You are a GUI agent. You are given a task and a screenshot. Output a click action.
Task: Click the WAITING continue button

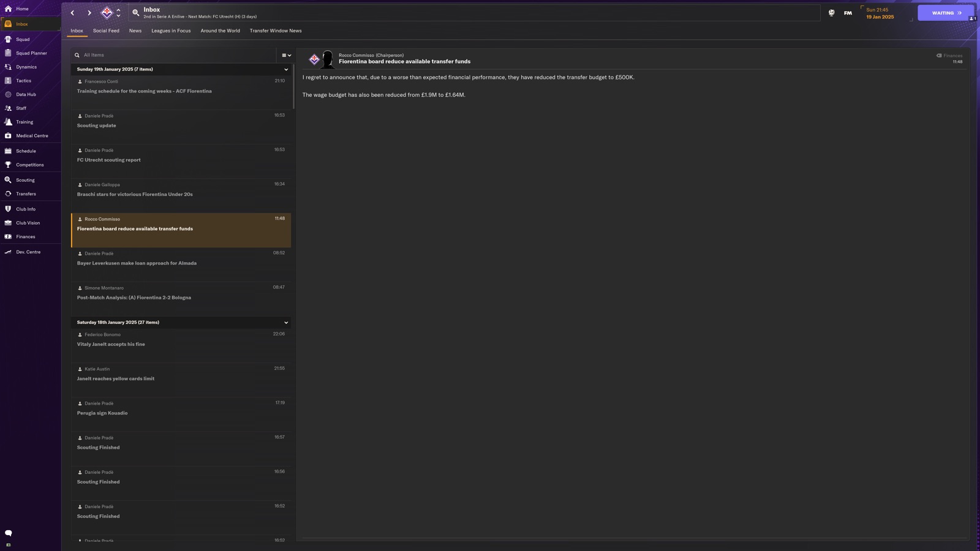[946, 13]
